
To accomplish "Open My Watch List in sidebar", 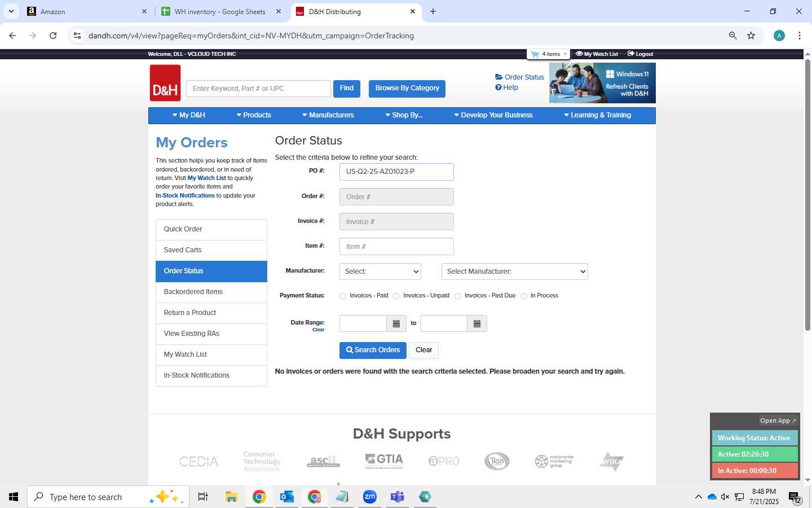I will point(211,354).
